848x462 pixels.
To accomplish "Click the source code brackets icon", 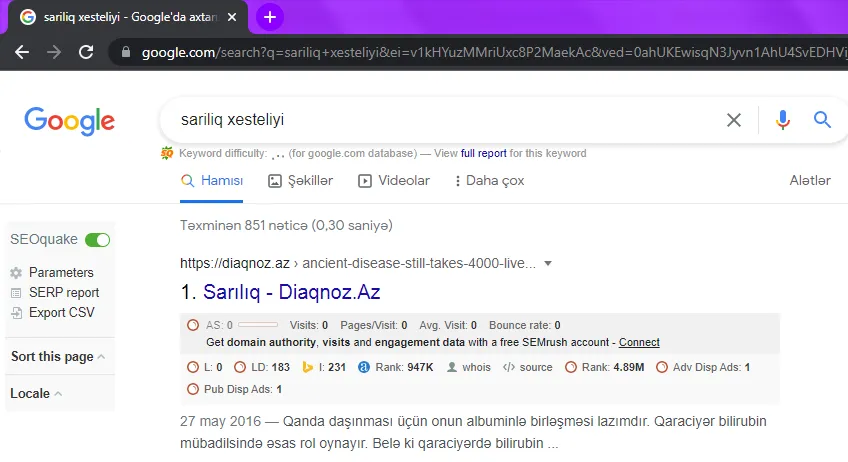I will point(508,367).
